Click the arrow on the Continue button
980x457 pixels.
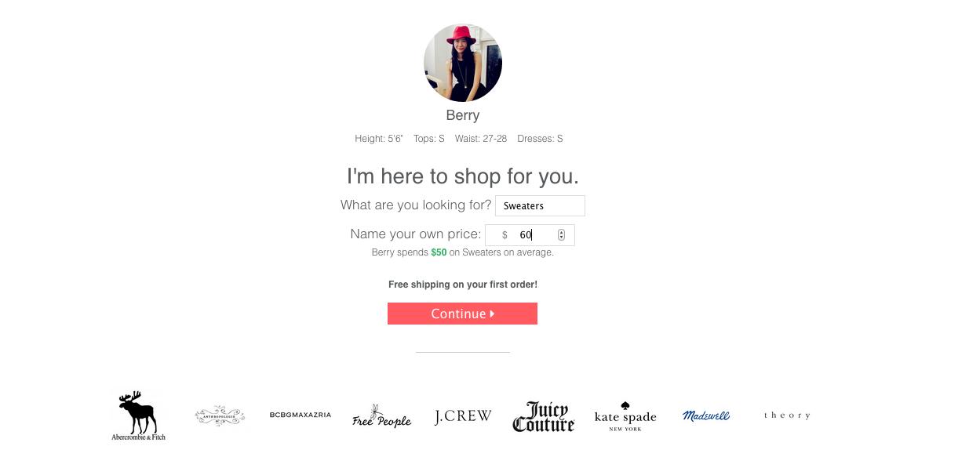492,314
